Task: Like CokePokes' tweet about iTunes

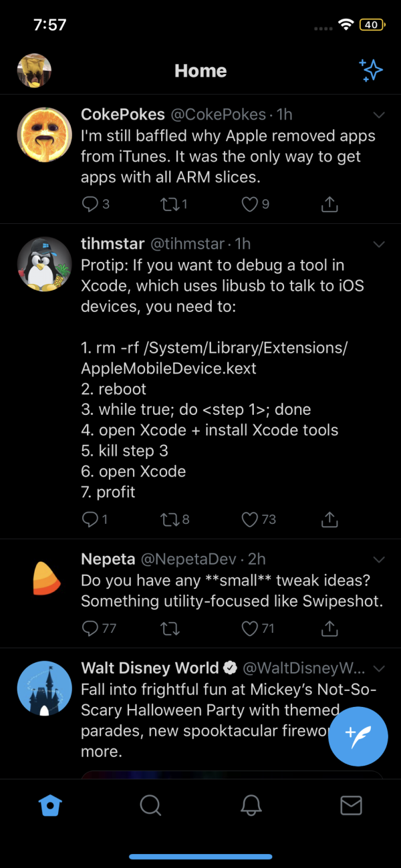Action: tap(255, 204)
